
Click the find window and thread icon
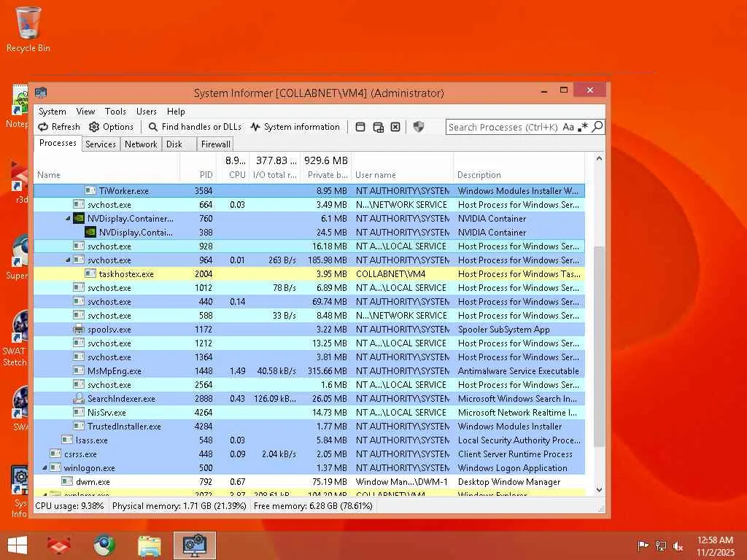point(379,127)
